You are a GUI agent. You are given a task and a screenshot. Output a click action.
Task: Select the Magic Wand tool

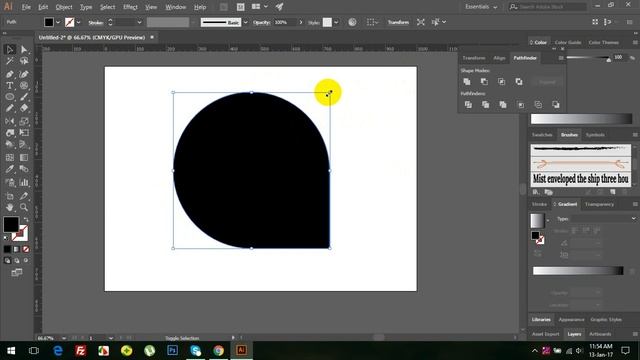[x=10, y=61]
